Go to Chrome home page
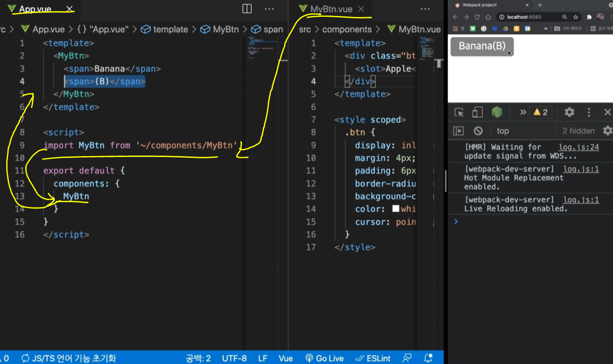This screenshot has width=613, height=364. coord(488,17)
